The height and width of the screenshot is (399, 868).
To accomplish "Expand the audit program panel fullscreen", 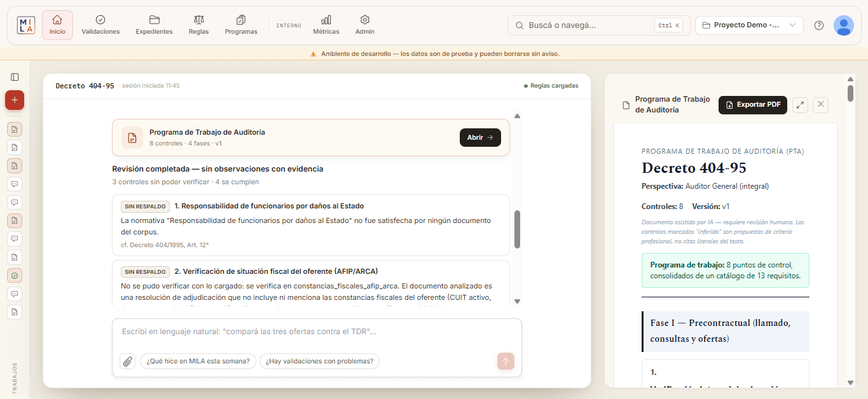I will pyautogui.click(x=800, y=105).
